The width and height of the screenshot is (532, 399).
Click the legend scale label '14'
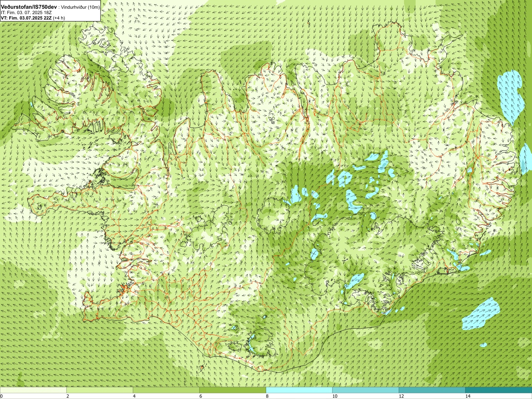pyautogui.click(x=468, y=396)
